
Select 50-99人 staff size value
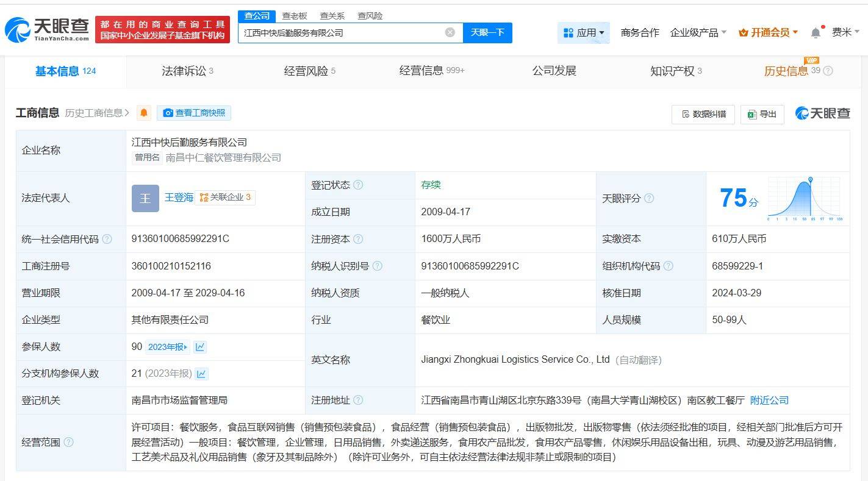coord(729,319)
